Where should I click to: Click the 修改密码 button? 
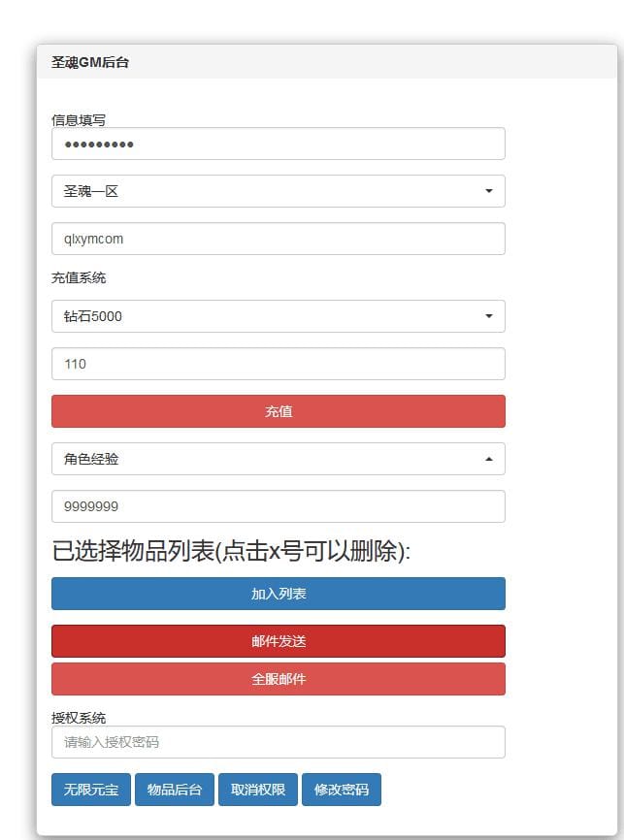click(x=342, y=790)
